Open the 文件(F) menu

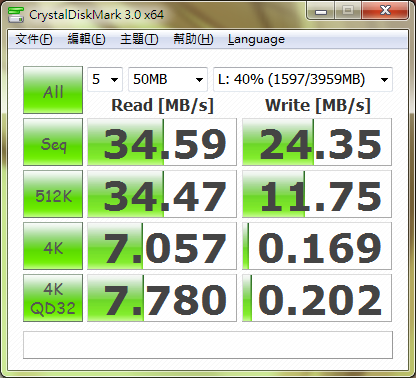[x=34, y=39]
